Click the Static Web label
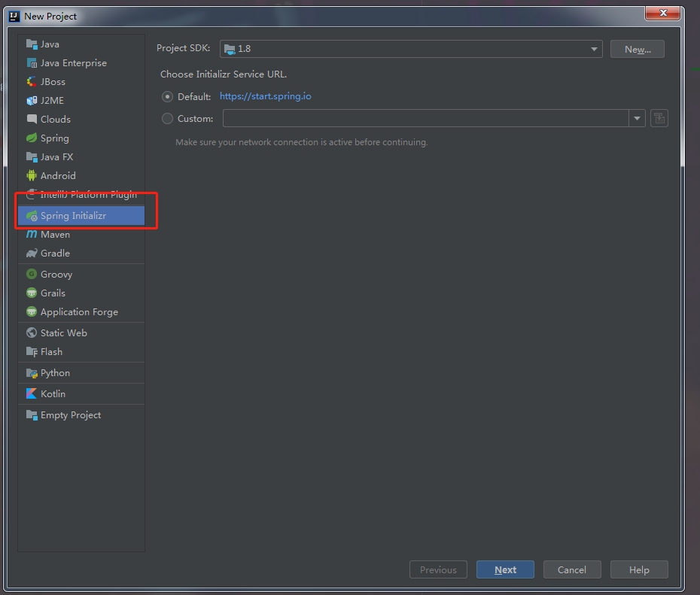 click(x=63, y=332)
